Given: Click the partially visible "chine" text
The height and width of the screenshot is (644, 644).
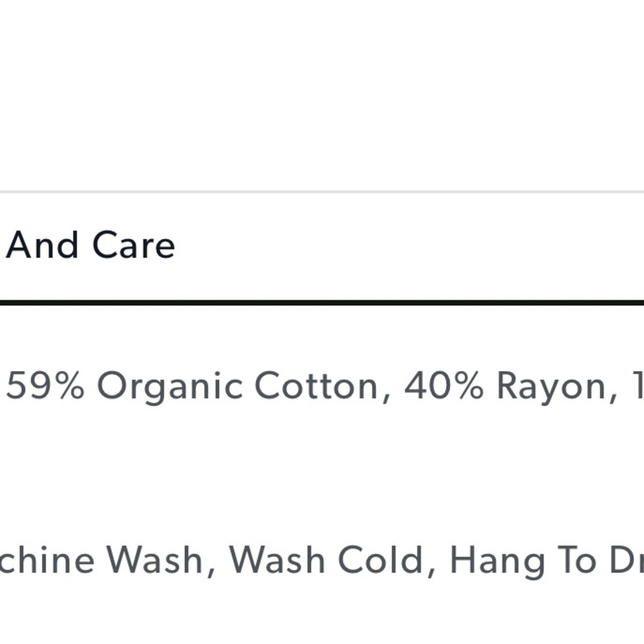Looking at the screenshot, I should coord(47,560).
